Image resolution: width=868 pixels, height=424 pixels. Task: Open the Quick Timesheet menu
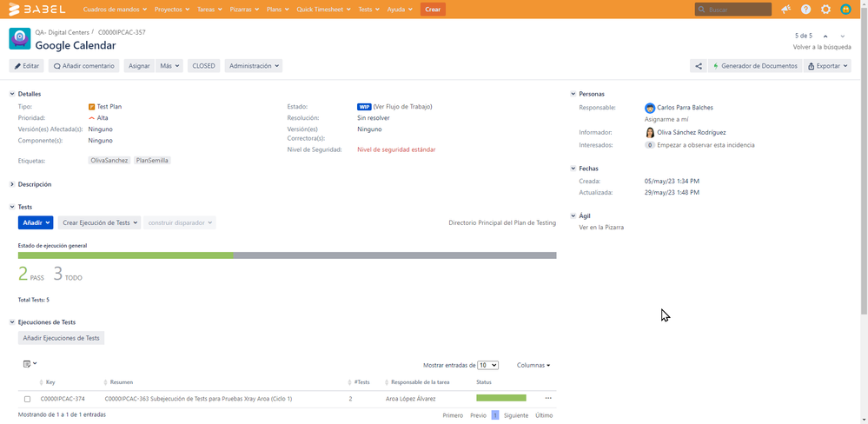(x=324, y=10)
